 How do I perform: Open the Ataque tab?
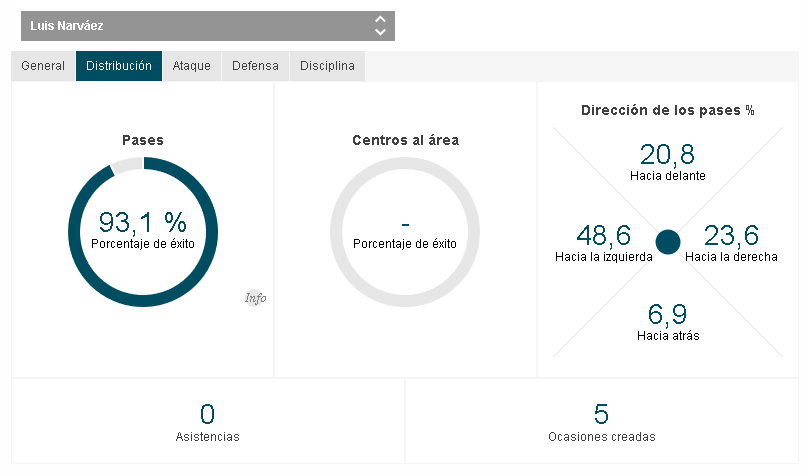pyautogui.click(x=191, y=66)
